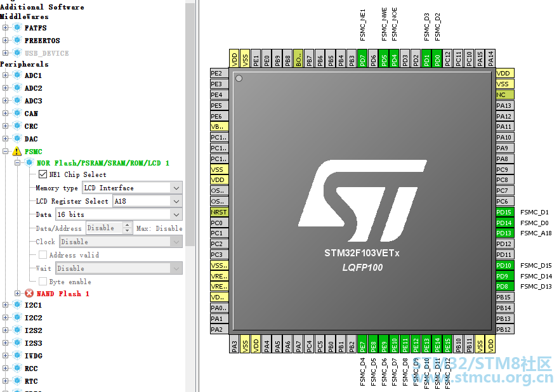
Task: Select the NAND Flash 1 label
Action: click(x=63, y=293)
